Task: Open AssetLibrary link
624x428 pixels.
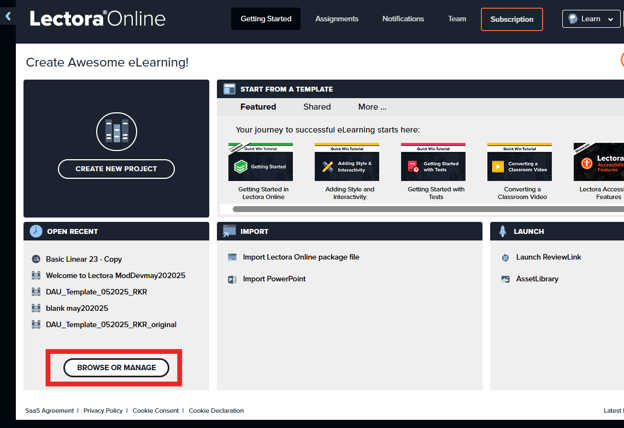Action: (537, 279)
